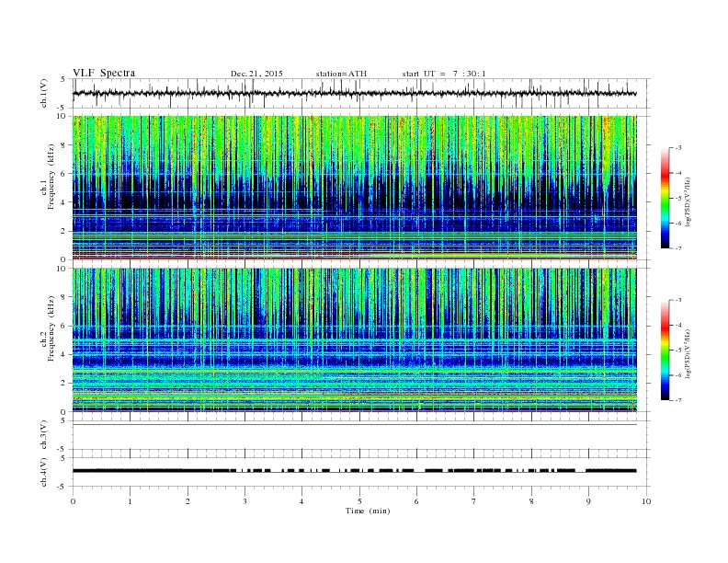Click the "0" tick on the time axis
Screen dimensions: 728x563
point(73,501)
